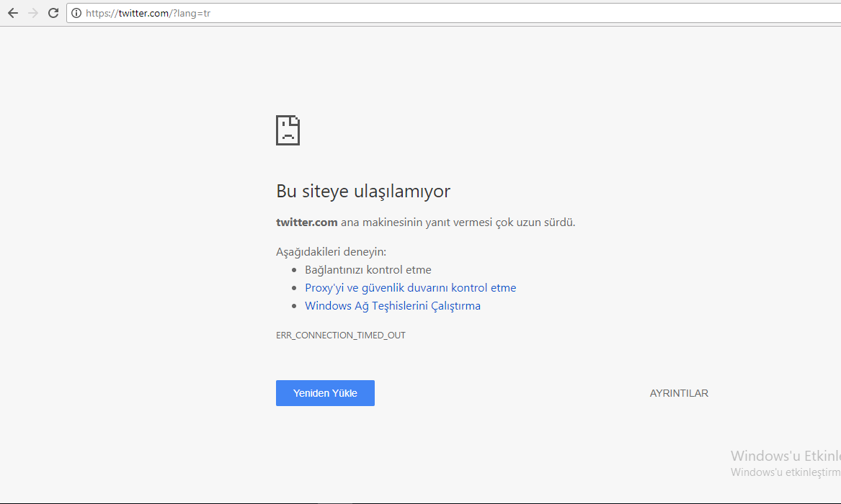Click the sad-page error document icon
Image resolution: width=841 pixels, height=504 pixels.
tap(288, 130)
